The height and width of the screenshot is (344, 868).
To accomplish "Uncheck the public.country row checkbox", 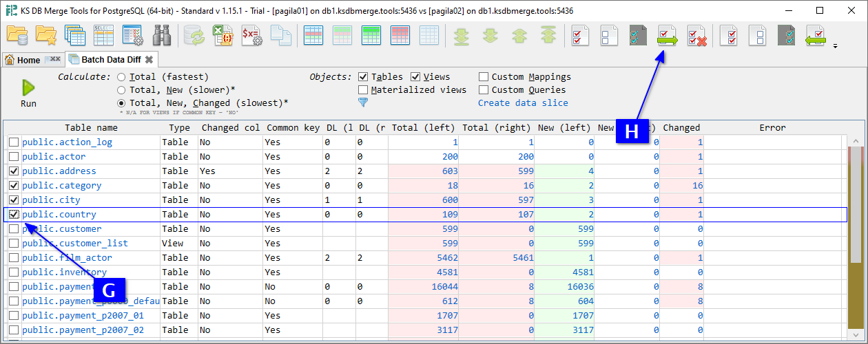I will 14,215.
